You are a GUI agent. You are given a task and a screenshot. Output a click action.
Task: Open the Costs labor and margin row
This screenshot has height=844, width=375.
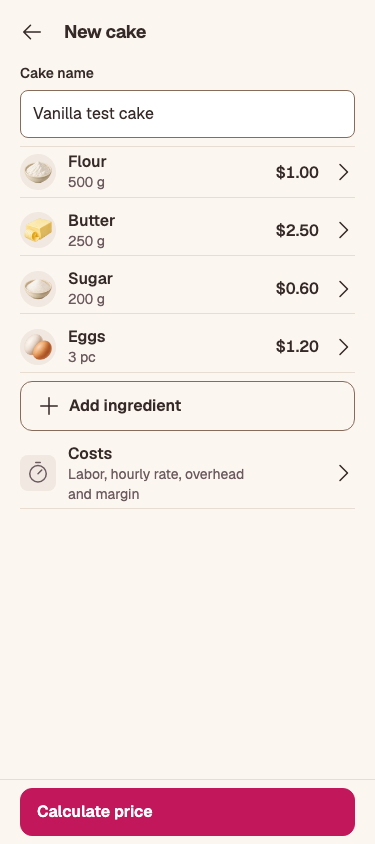coord(187,473)
